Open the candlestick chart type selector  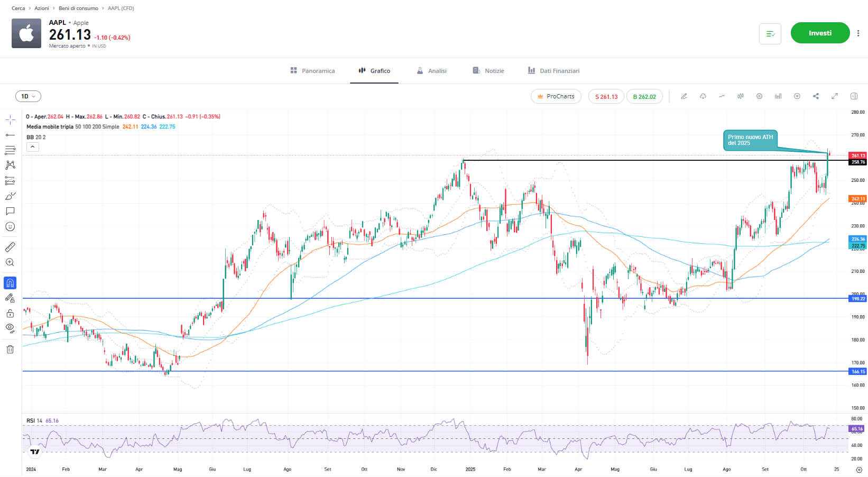(x=741, y=96)
